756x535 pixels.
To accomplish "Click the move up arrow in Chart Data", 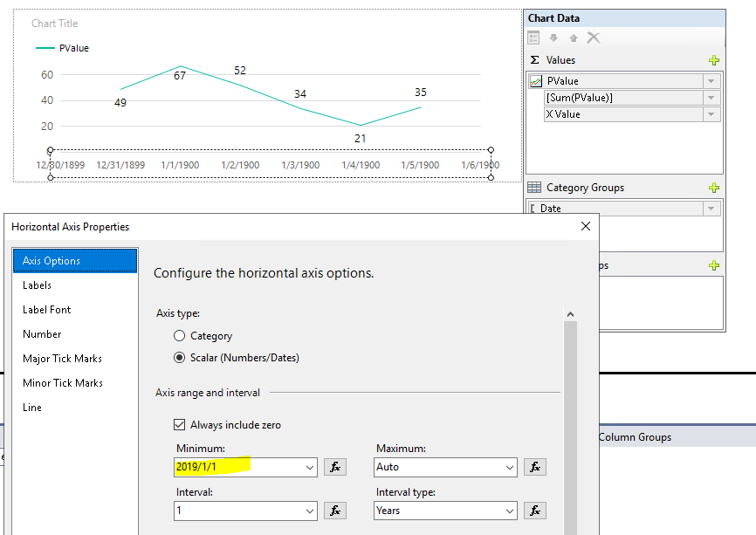I will click(x=574, y=38).
